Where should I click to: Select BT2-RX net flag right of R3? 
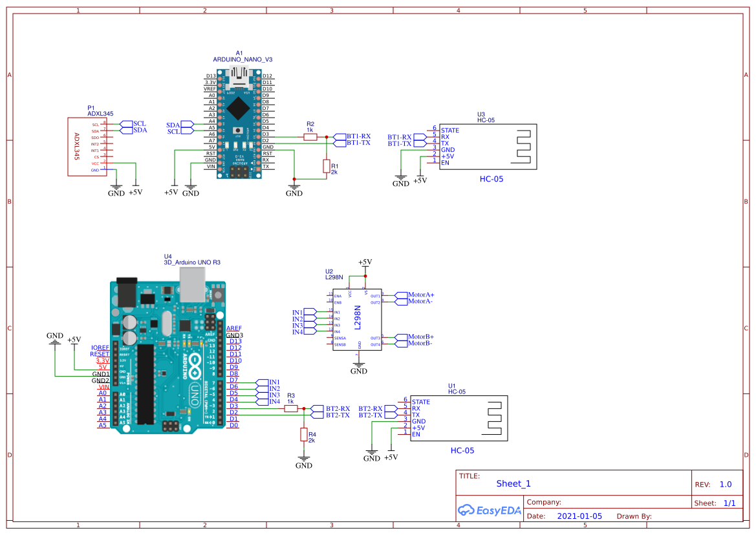click(330, 408)
